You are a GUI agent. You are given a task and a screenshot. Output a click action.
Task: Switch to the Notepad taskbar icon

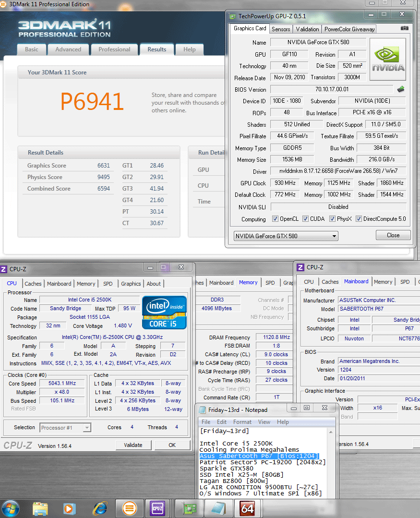tap(218, 509)
